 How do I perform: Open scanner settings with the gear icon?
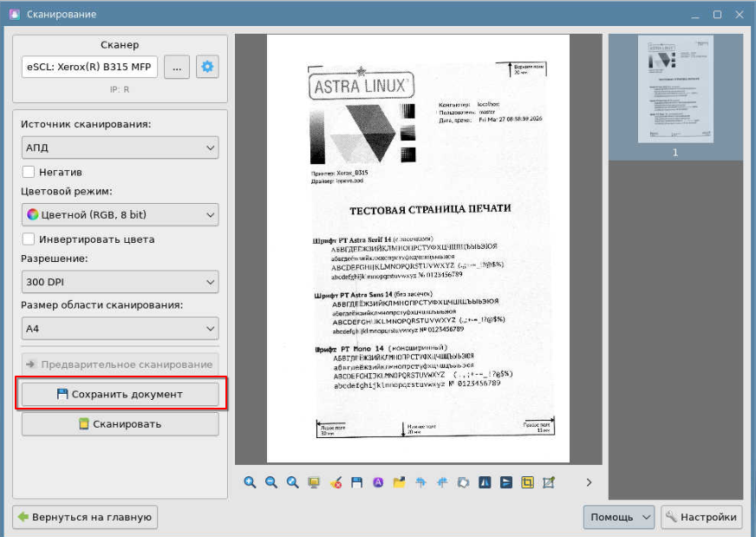207,67
